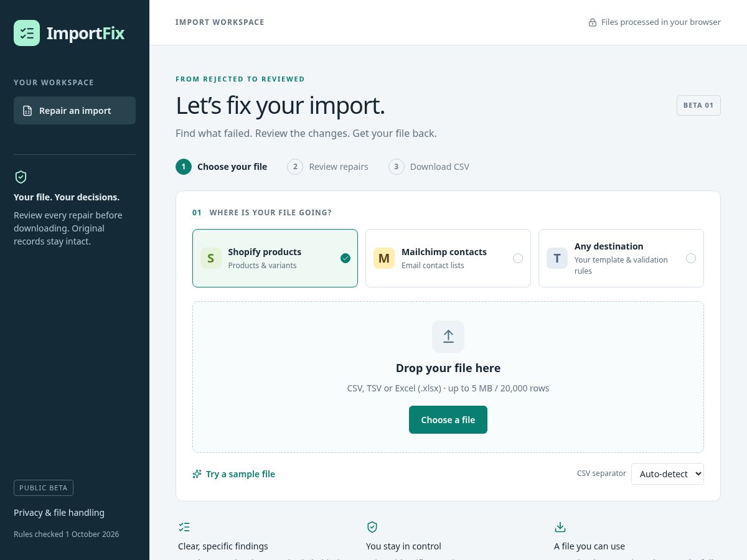Click 'Your template & validation rules' text
The image size is (747, 560).
pos(621,265)
